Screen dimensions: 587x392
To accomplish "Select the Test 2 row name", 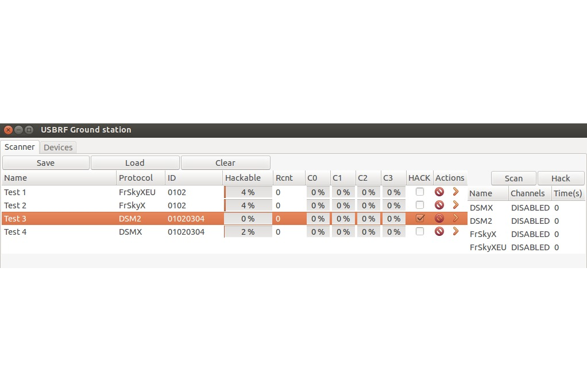I will [15, 205].
